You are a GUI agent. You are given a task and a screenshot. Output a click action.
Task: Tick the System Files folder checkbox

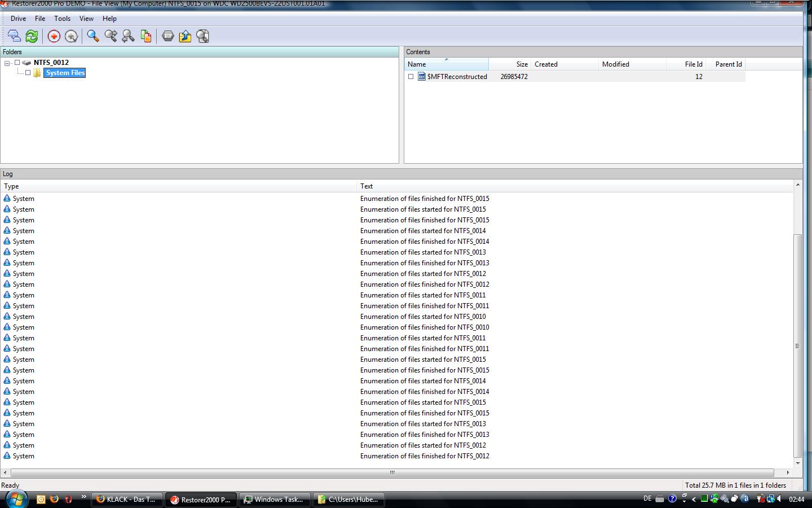pyautogui.click(x=28, y=73)
